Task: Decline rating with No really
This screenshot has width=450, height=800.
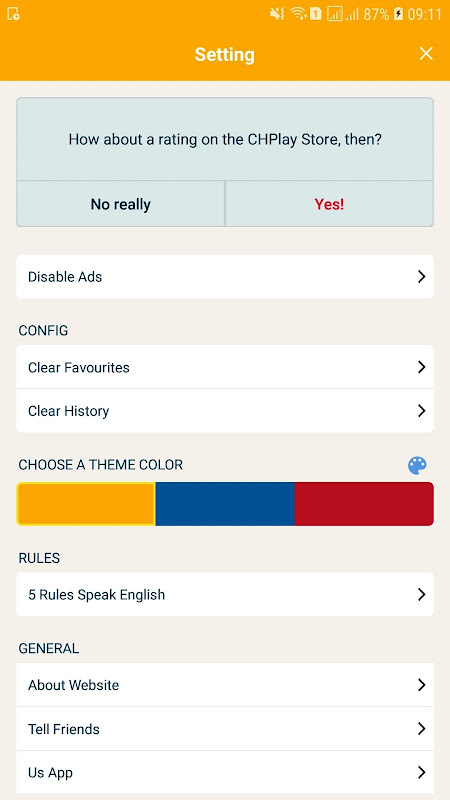Action: pos(121,204)
